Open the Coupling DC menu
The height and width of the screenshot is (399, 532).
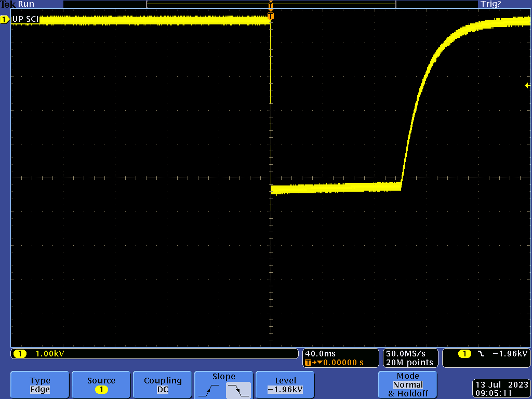pyautogui.click(x=163, y=385)
